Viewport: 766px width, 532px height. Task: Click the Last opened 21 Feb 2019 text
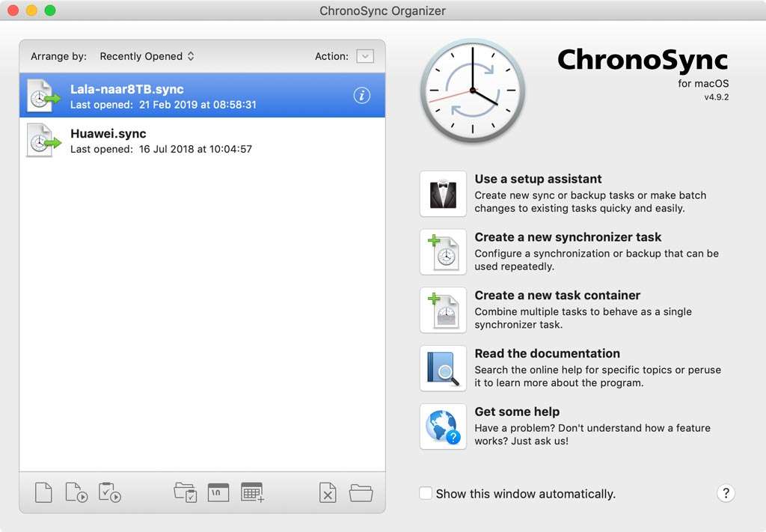pyautogui.click(x=163, y=105)
